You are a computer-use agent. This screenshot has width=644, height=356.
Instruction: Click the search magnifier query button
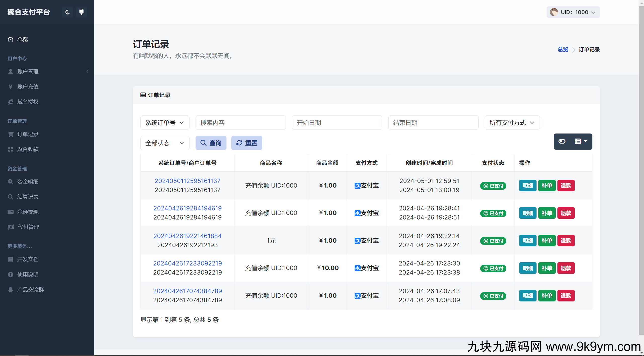point(211,143)
